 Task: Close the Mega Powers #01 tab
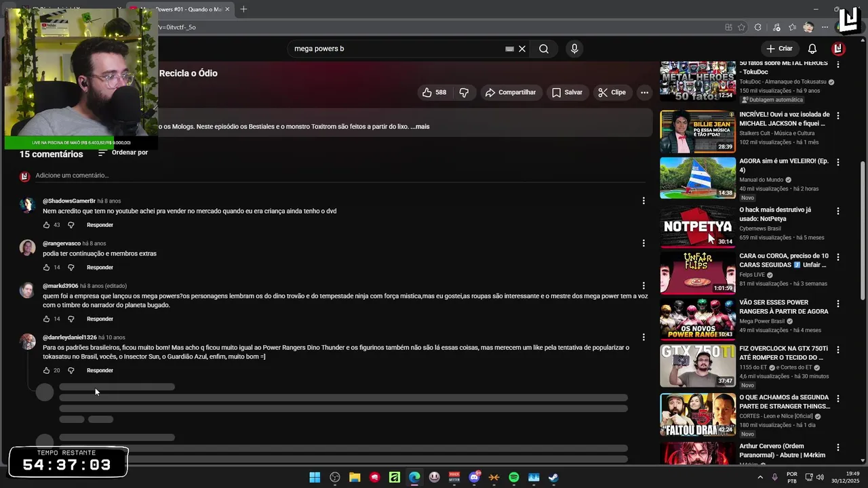point(227,9)
